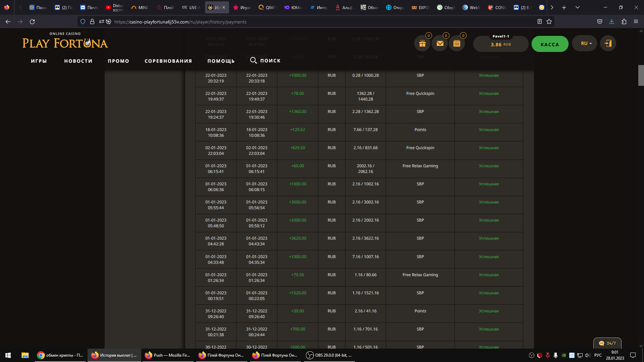Open the СОРЕВНОВАНИЯ link
The width and height of the screenshot is (644, 362).
coord(168,61)
